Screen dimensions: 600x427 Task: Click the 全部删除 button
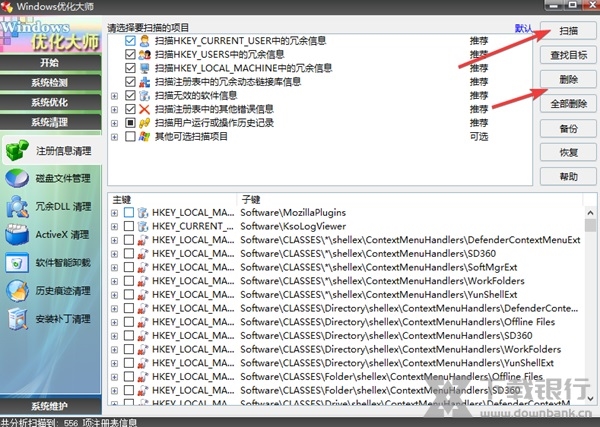coord(568,103)
